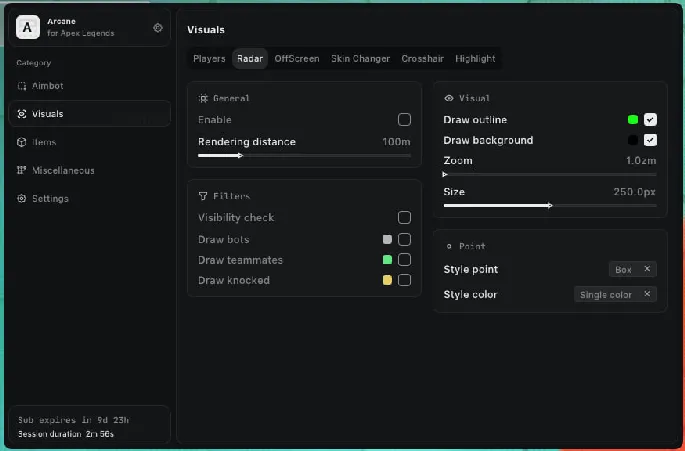
Task: Click the Arcane logo icon
Action: click(x=29, y=28)
